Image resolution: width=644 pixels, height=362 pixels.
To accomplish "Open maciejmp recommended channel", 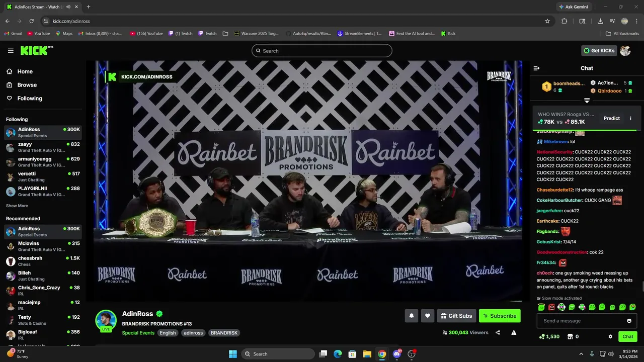I will [x=43, y=305].
